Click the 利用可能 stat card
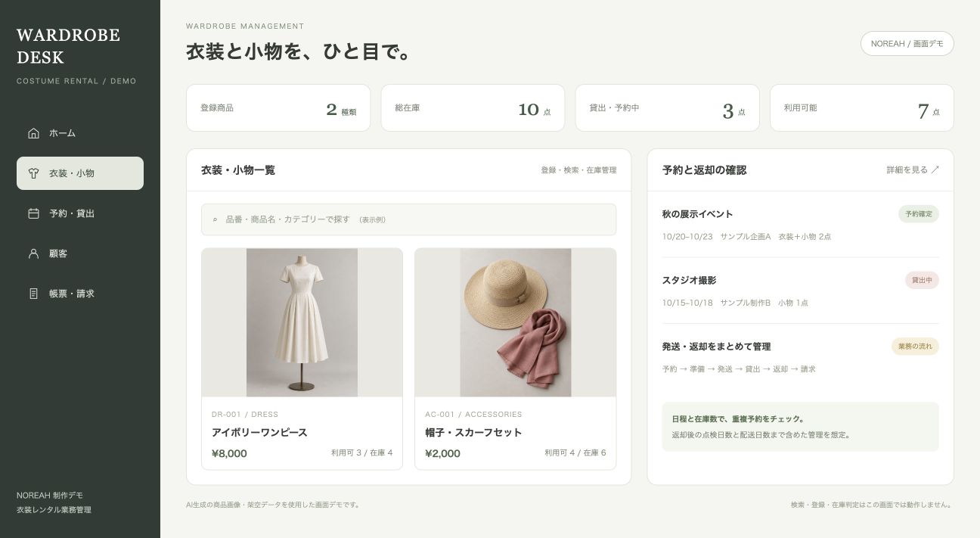 pos(861,108)
